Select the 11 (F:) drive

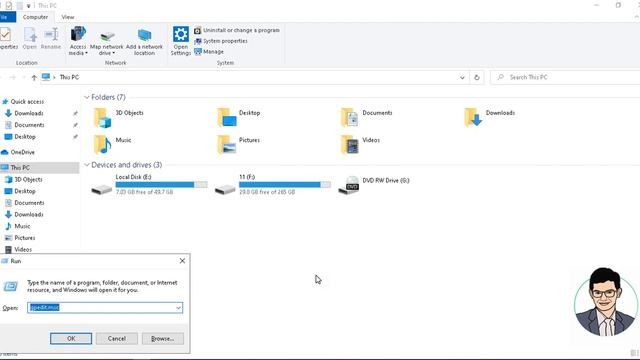[272, 184]
